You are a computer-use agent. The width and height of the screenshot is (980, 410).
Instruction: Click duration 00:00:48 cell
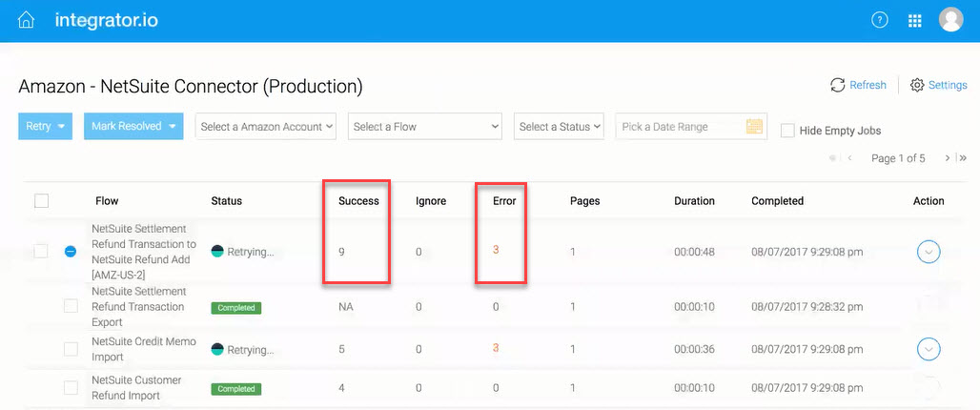(694, 252)
